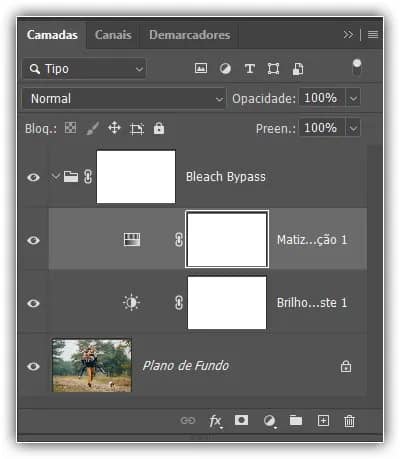Open the Normal blend mode dropdown
The image size is (400, 459).
124,99
